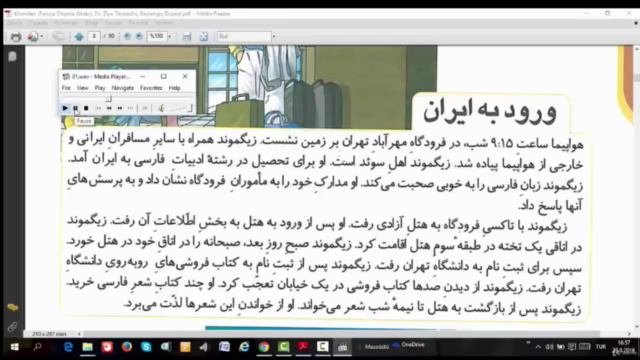Open View menu in Media Player
This screenshot has height=360, width=640.
[82, 88]
